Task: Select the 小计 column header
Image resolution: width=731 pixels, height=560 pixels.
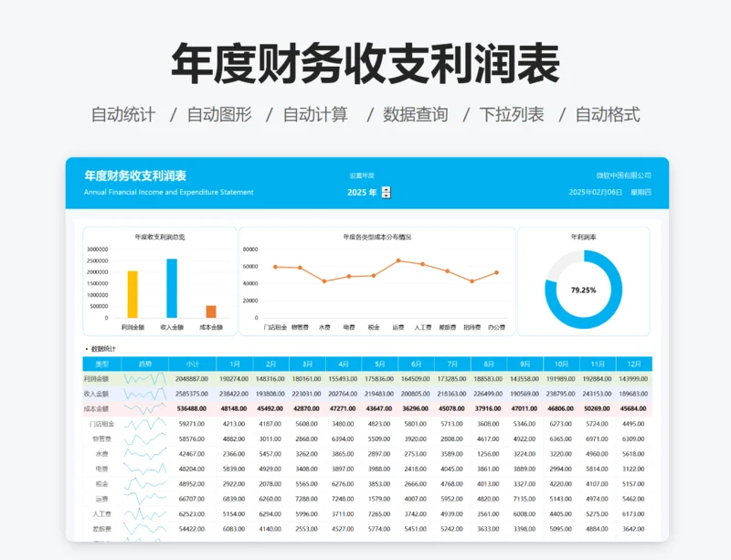Action: 193,364
